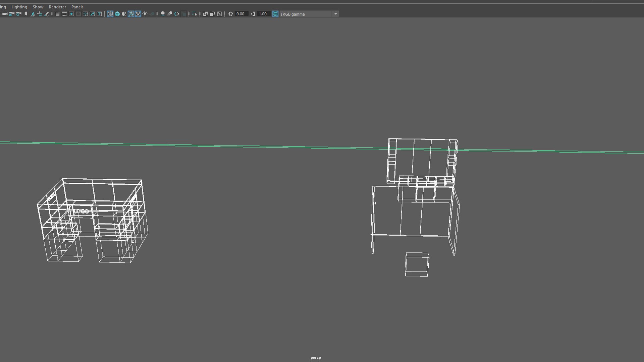Viewport: 644px width, 362px height.
Task: Expand the sRGB gamma dropdown arrow
Action: point(335,14)
